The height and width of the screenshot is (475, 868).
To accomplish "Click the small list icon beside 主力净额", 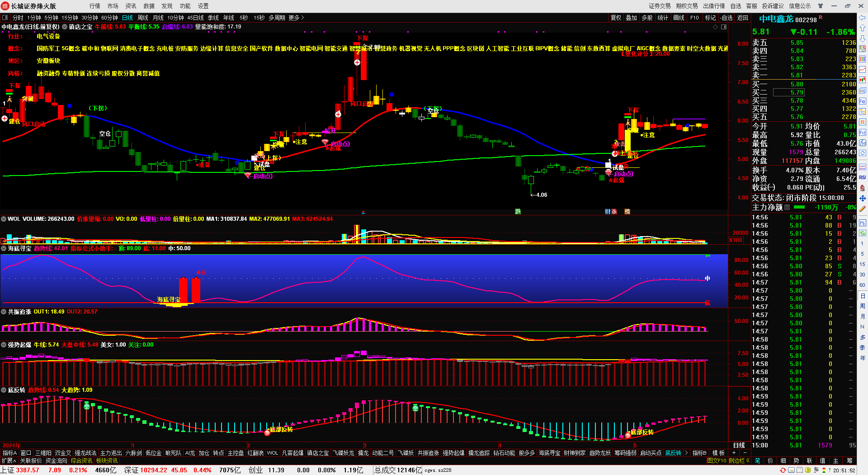I will (x=787, y=207).
